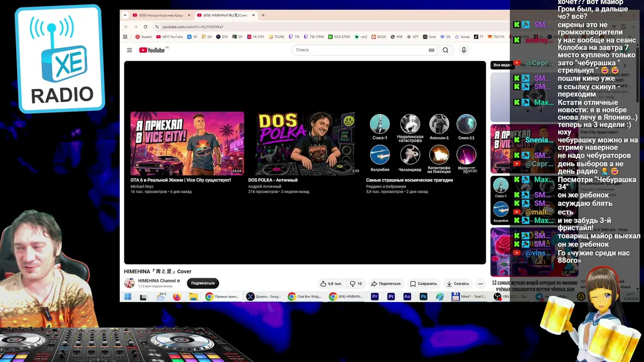Image resolution: width=644 pixels, height=362 pixels.
Task: Open the Яндекс bookmark
Action: coord(143,37)
